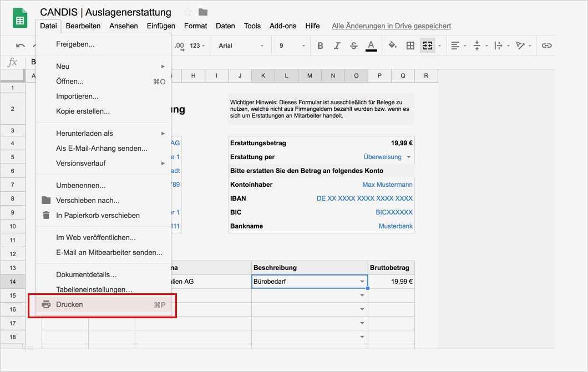Viewport: 588px width, 372px height.
Task: Click the insert link icon
Action: click(x=546, y=45)
